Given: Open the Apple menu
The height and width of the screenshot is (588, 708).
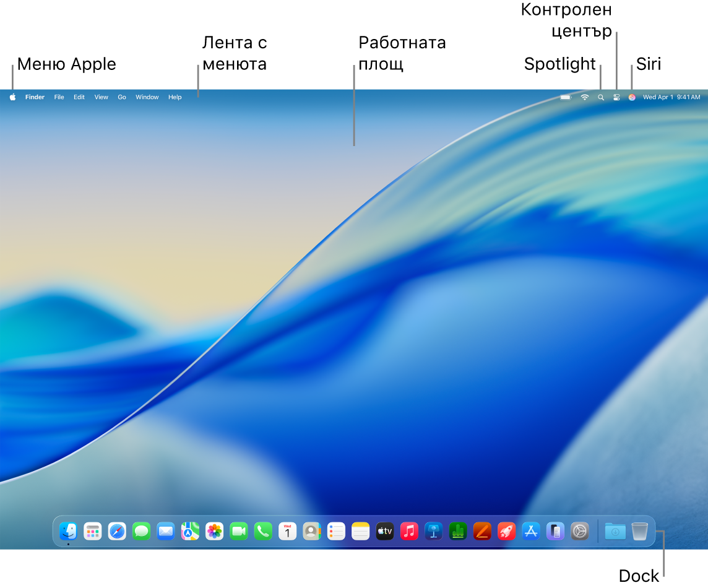Looking at the screenshot, I should (x=12, y=97).
